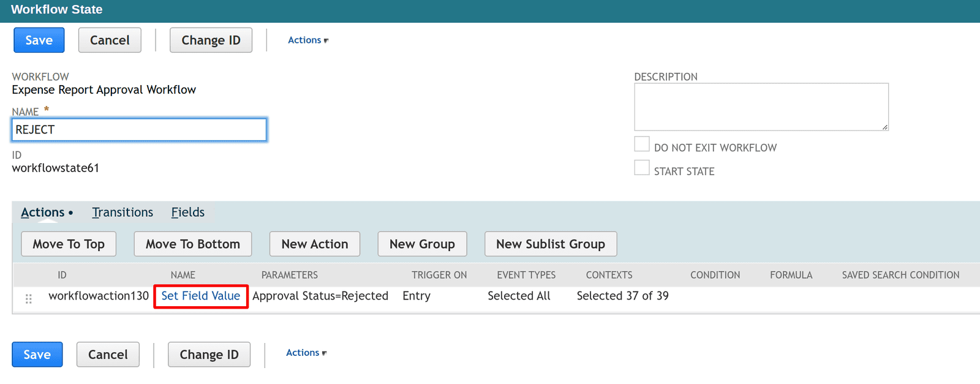
Task: Select the workflowstate61 ID text
Action: (x=55, y=168)
